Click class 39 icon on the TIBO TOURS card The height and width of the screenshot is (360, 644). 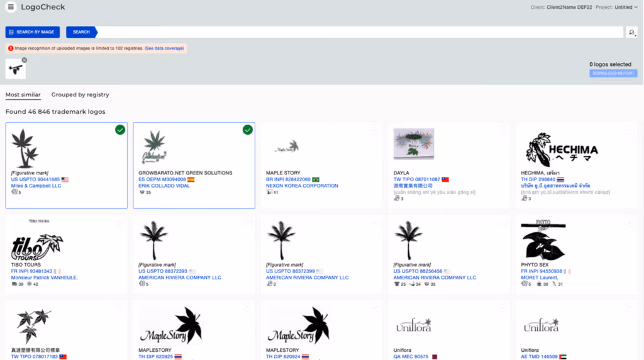pos(14,284)
